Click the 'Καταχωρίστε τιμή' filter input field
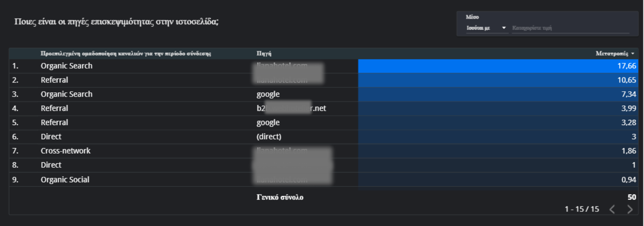The width and height of the screenshot is (644, 226). tap(570, 28)
